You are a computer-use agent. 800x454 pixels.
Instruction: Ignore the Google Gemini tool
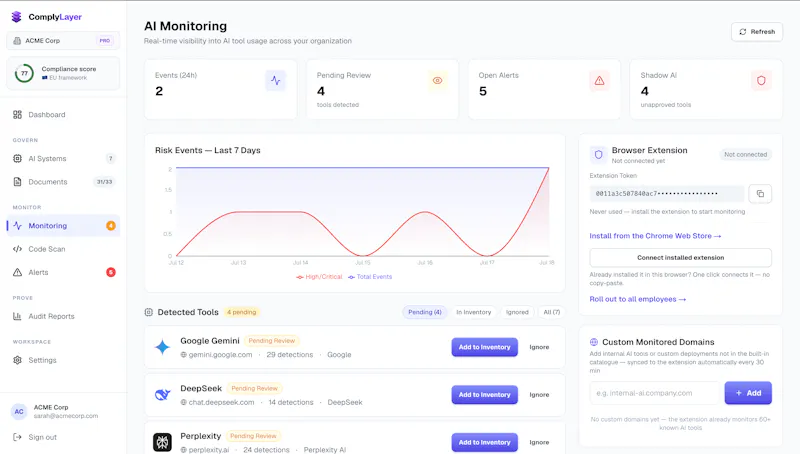[539, 347]
